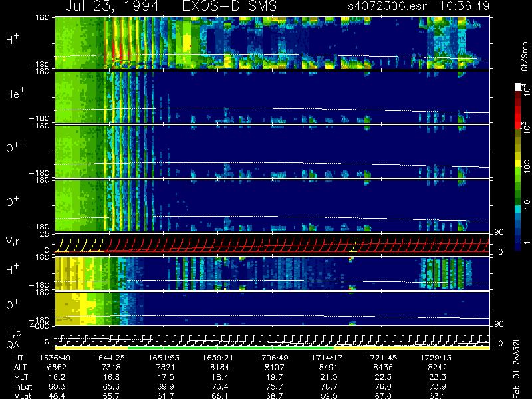This screenshot has height=399, width=532.
Task: Click the white top swatch of the colorbar
Action: click(x=518, y=87)
